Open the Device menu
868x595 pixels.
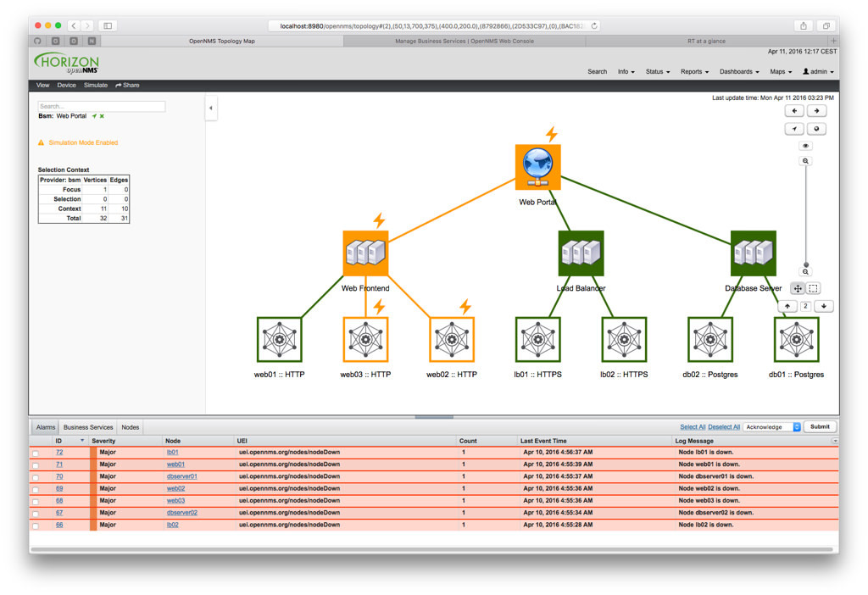66,86
